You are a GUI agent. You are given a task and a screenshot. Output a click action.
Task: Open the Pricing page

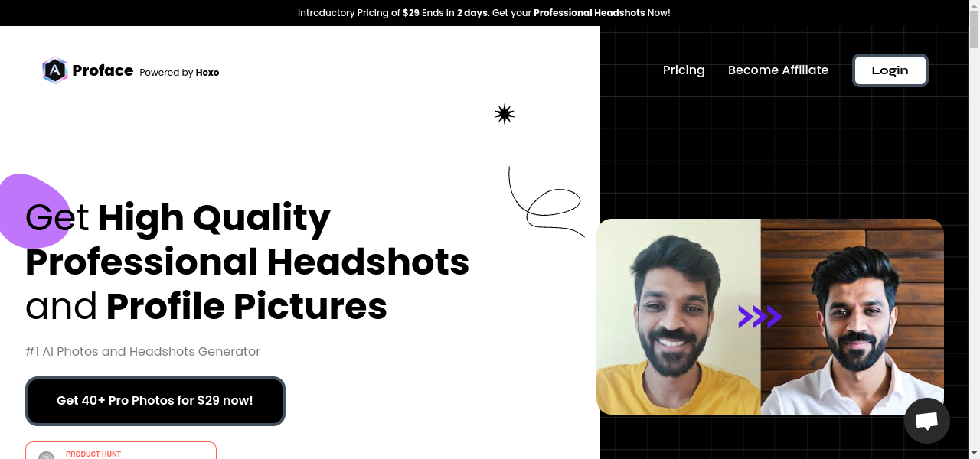point(683,70)
